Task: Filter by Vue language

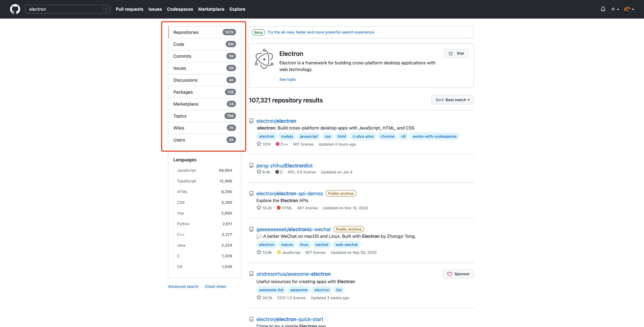Action: [204, 213]
